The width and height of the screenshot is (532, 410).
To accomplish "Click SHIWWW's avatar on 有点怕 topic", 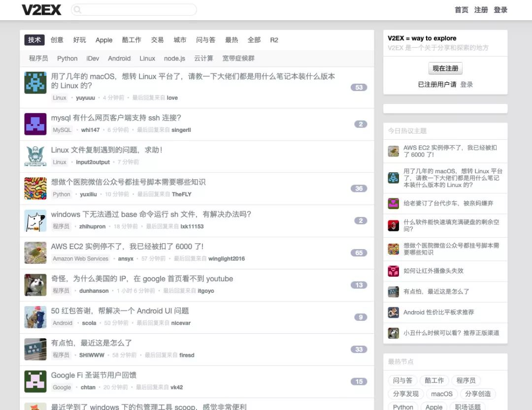I will pos(35,349).
